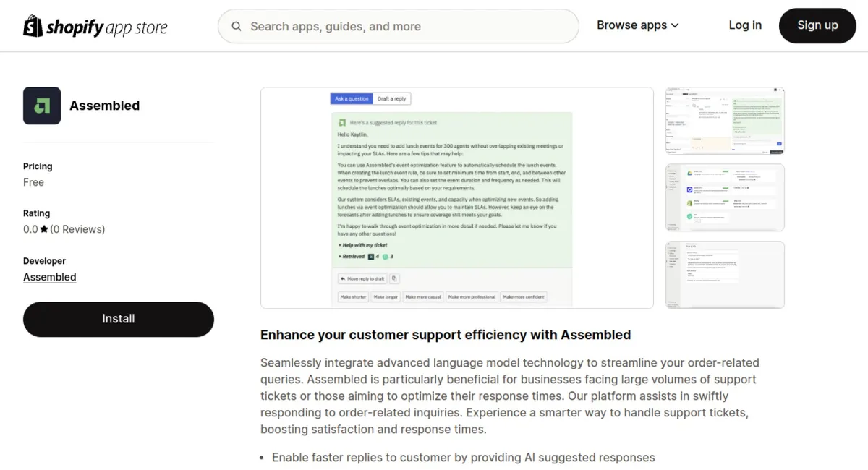Image resolution: width=868 pixels, height=470 pixels.
Task: Click the AI suggested responses bullet point
Action: [x=464, y=458]
